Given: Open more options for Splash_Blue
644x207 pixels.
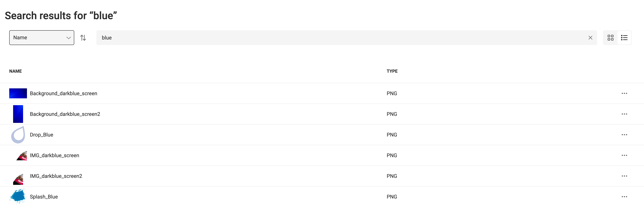Looking at the screenshot, I should [x=624, y=197].
